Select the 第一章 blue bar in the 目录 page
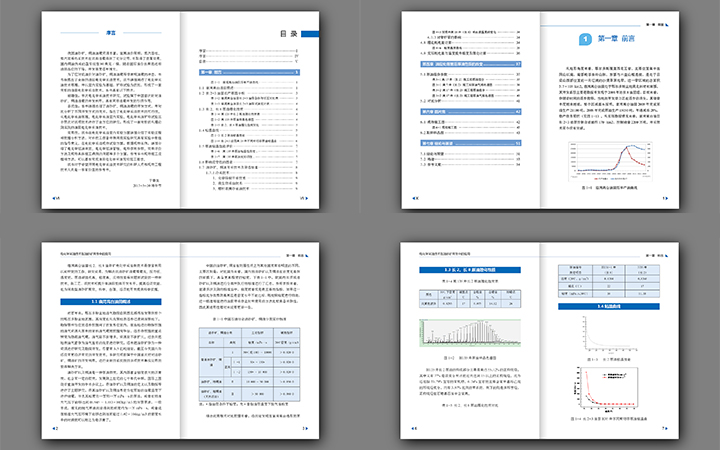Viewport: 720px width, 450px height. 248,72
